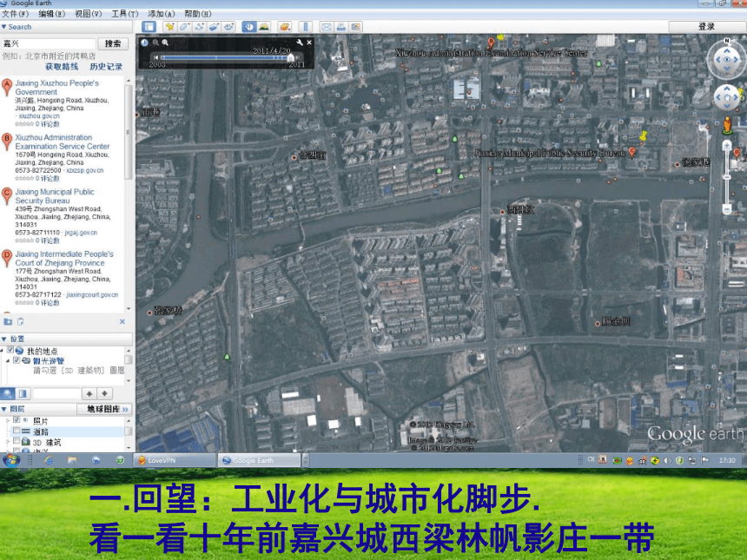Click the add-folder icon under search results
747x560 pixels.
8,321
